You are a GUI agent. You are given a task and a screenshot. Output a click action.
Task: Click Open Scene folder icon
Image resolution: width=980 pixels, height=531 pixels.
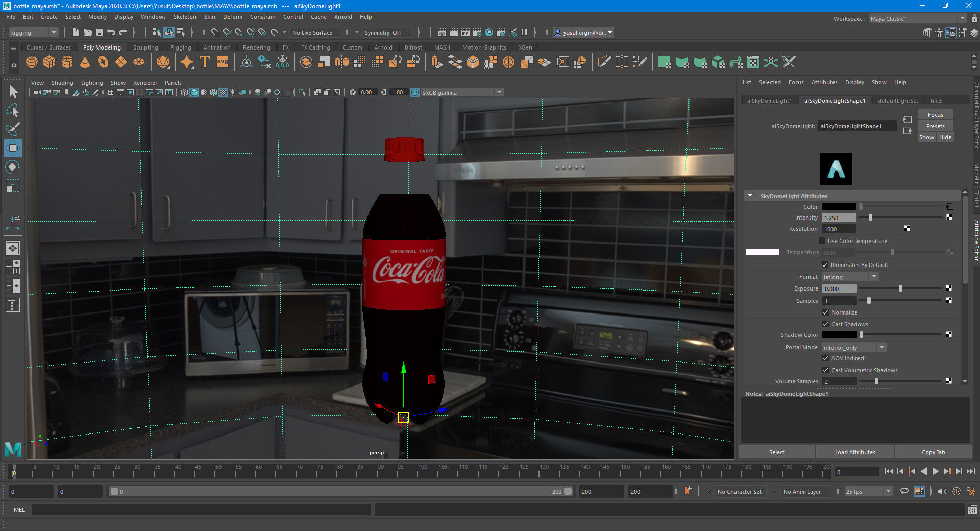click(88, 32)
